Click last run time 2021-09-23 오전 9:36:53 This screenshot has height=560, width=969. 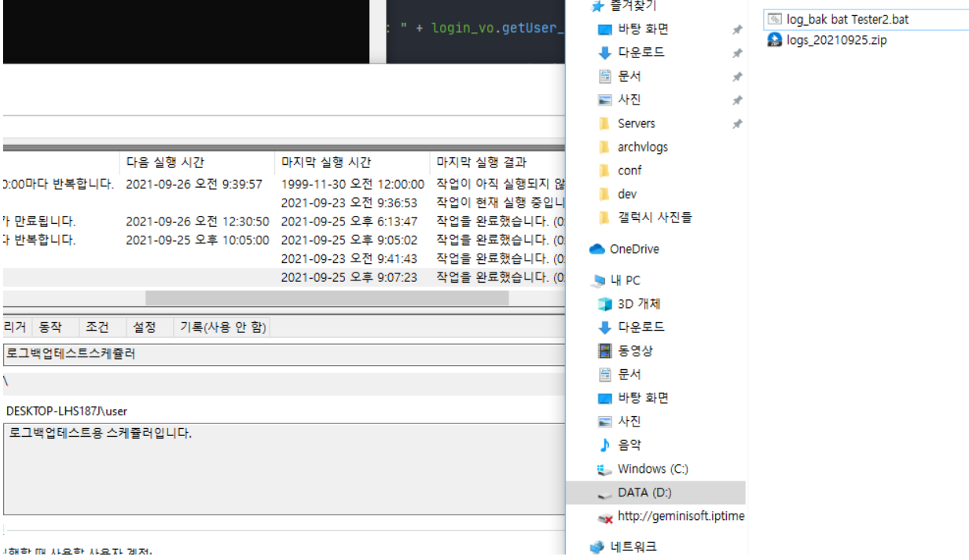tap(349, 203)
